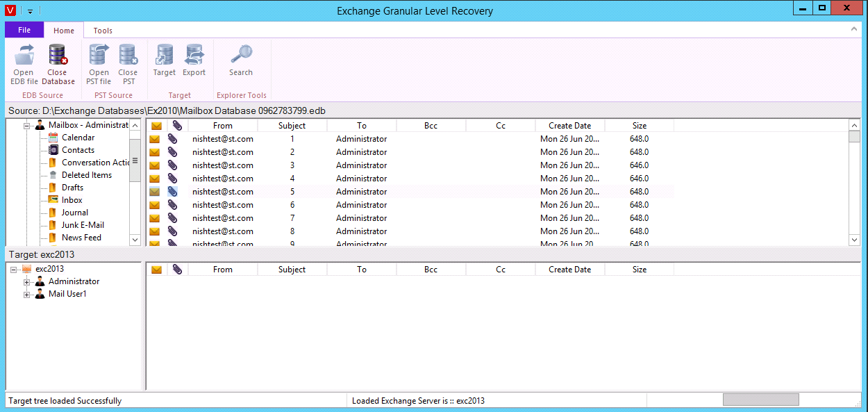Image resolution: width=868 pixels, height=412 pixels.
Task: Click source list envelope column header
Action: tap(156, 126)
